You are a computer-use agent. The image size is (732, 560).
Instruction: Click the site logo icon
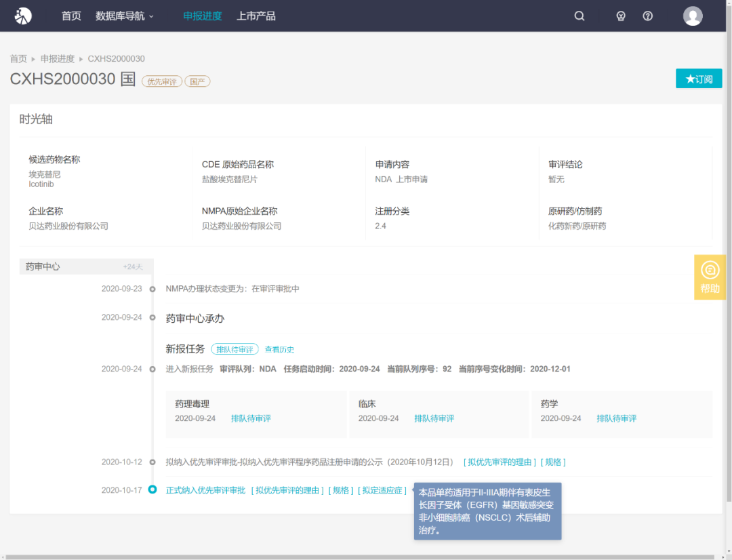click(23, 16)
